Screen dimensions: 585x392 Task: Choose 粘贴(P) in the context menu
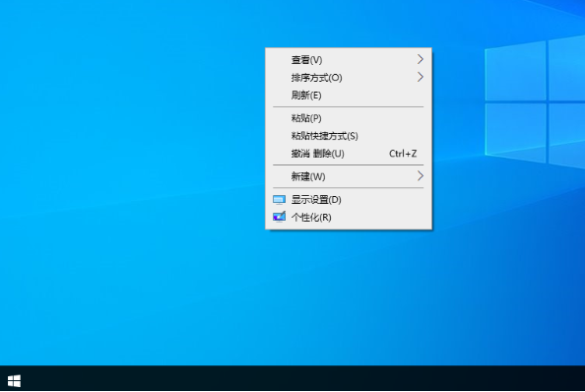click(349, 118)
